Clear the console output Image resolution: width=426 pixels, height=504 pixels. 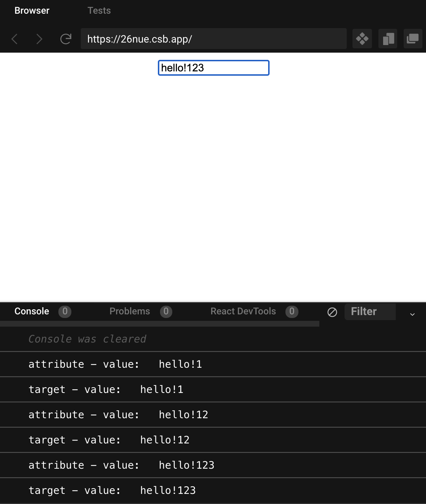tap(332, 312)
